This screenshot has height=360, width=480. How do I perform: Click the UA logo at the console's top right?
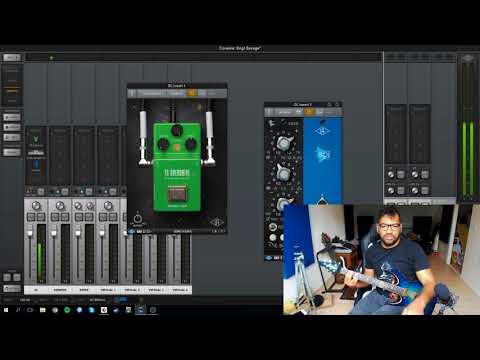pos(468,59)
